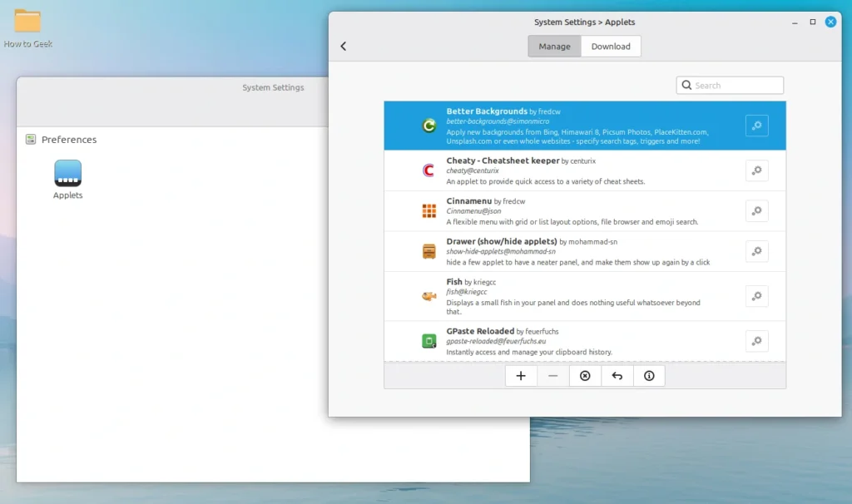The height and width of the screenshot is (504, 852).
Task: Open settings for GPaste Reloaded applet
Action: click(756, 341)
